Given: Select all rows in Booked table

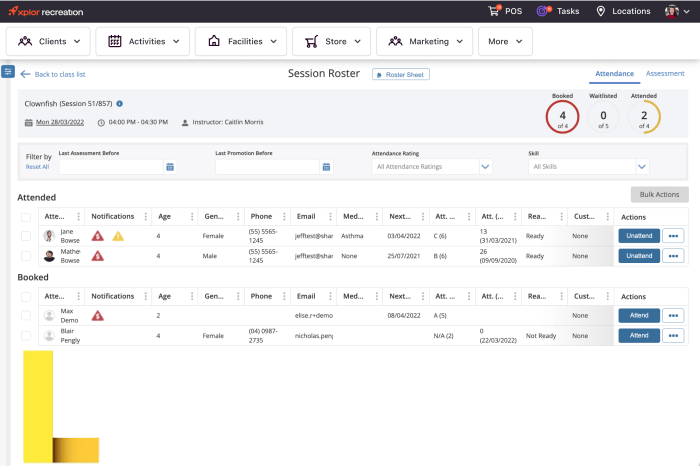Looking at the screenshot, I should pyautogui.click(x=26, y=297).
